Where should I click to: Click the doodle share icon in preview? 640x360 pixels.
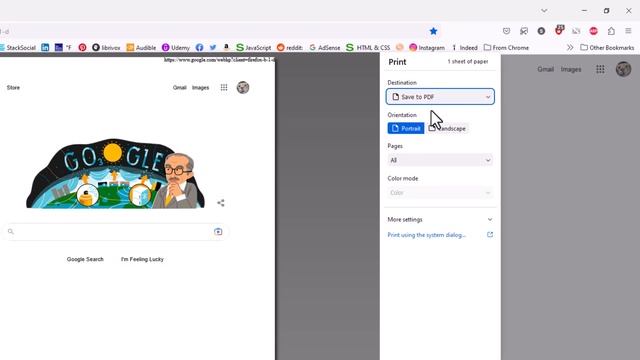221,203
